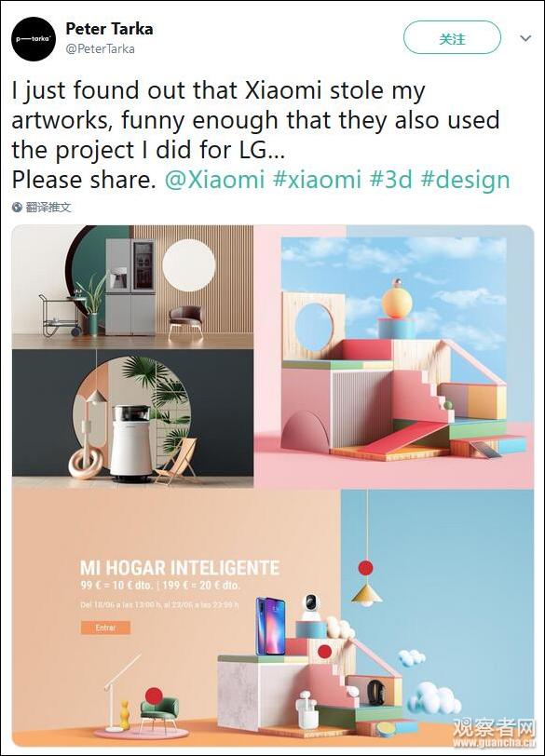Click the globe translate icon
The height and width of the screenshot is (756, 545).
[18, 208]
